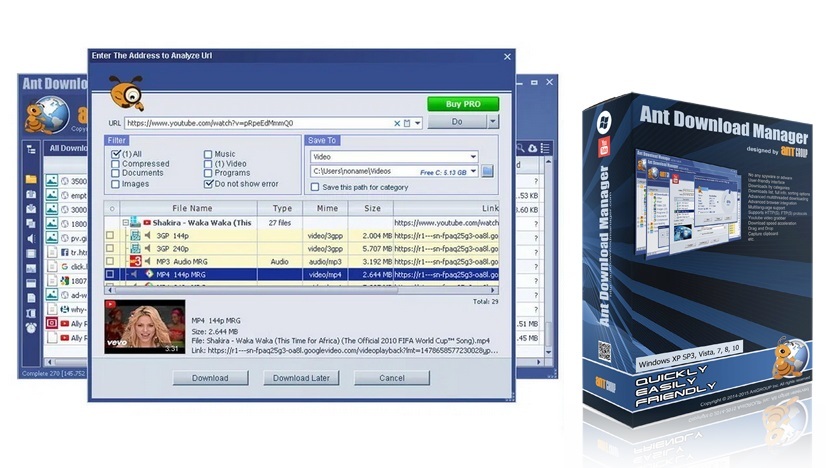Viewport: 832px width, 468px height.
Task: Click the Ant Download Manager product box image
Action: tap(697, 259)
